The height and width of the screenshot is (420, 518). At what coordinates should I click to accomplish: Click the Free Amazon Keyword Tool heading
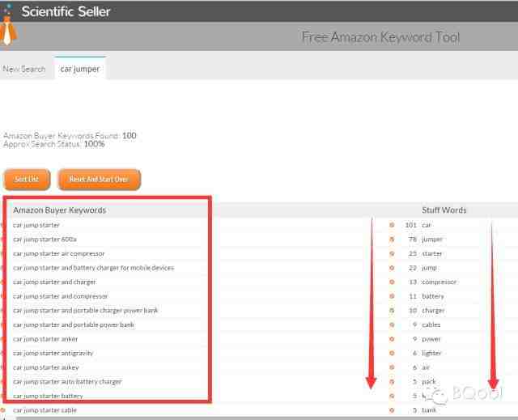pyautogui.click(x=380, y=37)
